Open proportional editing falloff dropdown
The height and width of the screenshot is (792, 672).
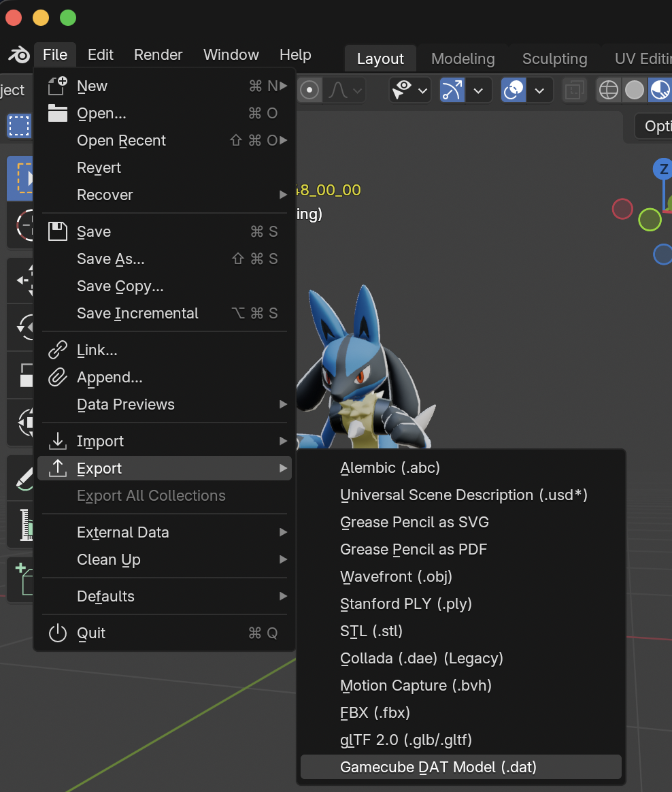tap(345, 91)
